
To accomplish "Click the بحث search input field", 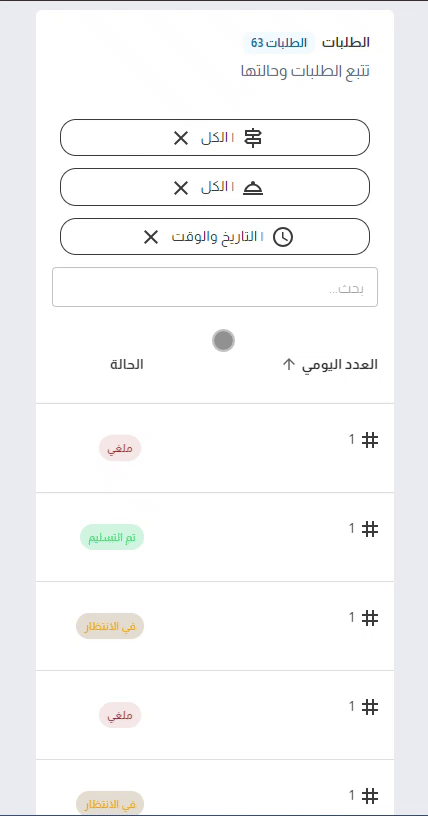I will tap(215, 287).
